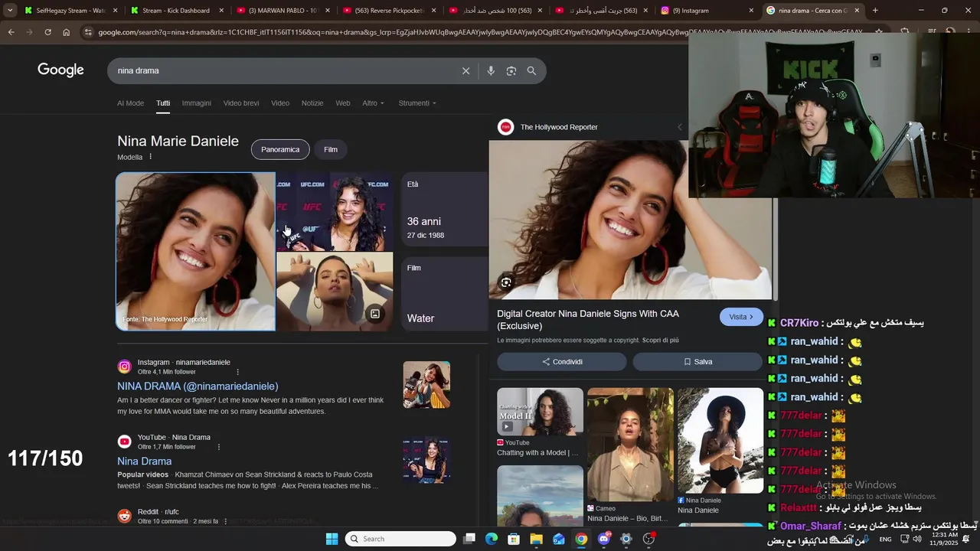
Task: Open the UFC backdrop photo thumbnail
Action: tap(335, 211)
